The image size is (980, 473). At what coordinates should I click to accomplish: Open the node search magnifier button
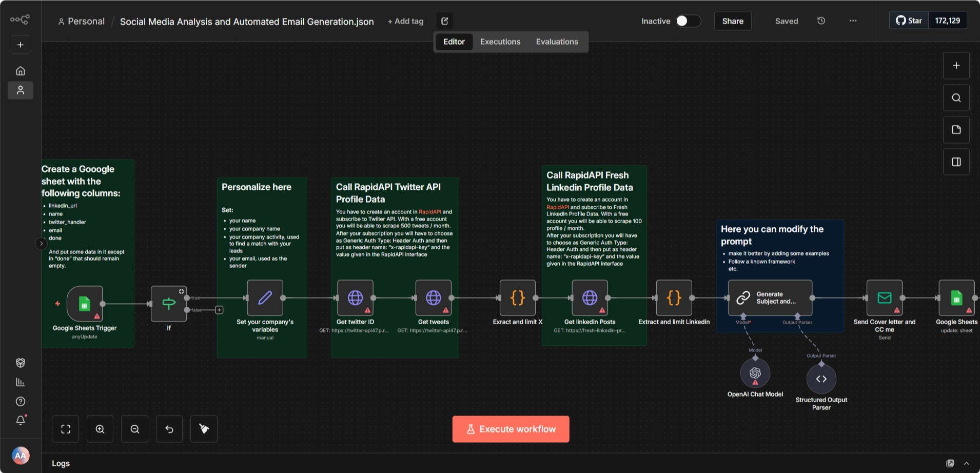956,98
